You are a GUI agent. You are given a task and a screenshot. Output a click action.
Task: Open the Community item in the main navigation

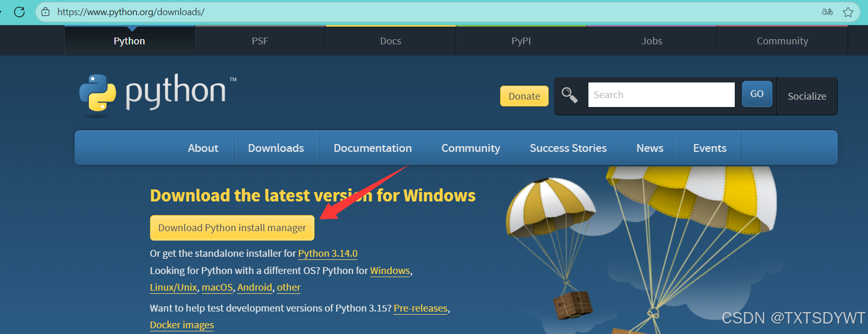471,148
